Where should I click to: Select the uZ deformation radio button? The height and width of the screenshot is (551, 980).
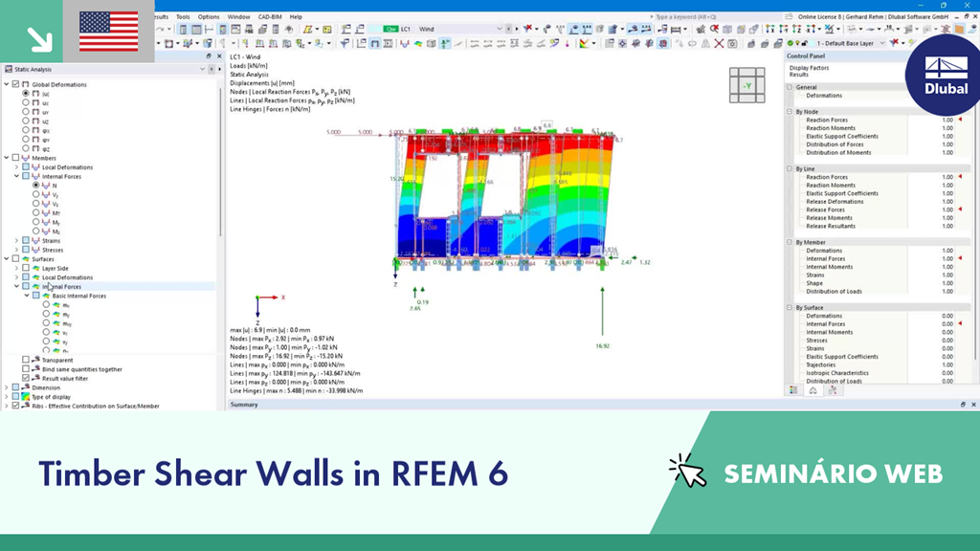tap(26, 121)
